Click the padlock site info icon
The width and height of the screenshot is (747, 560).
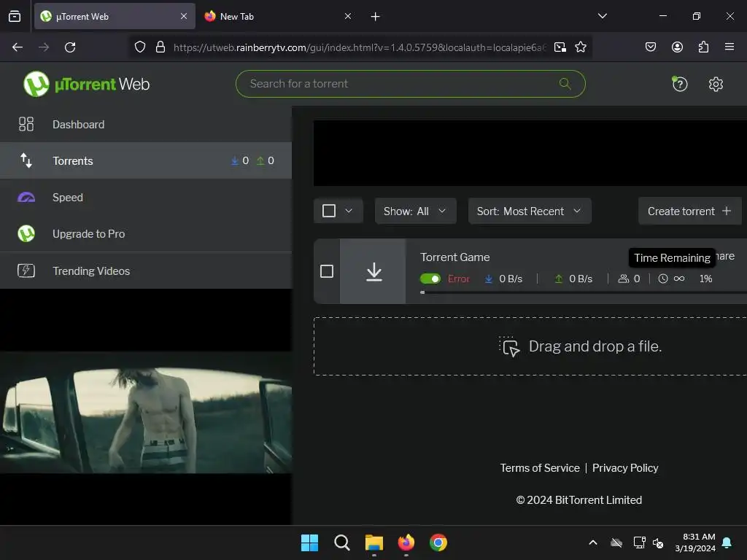[x=160, y=47]
